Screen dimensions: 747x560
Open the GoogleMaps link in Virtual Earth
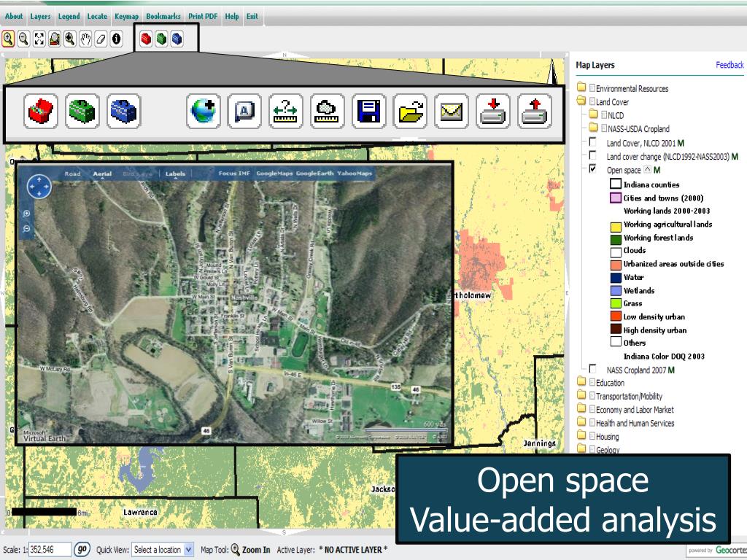point(274,174)
